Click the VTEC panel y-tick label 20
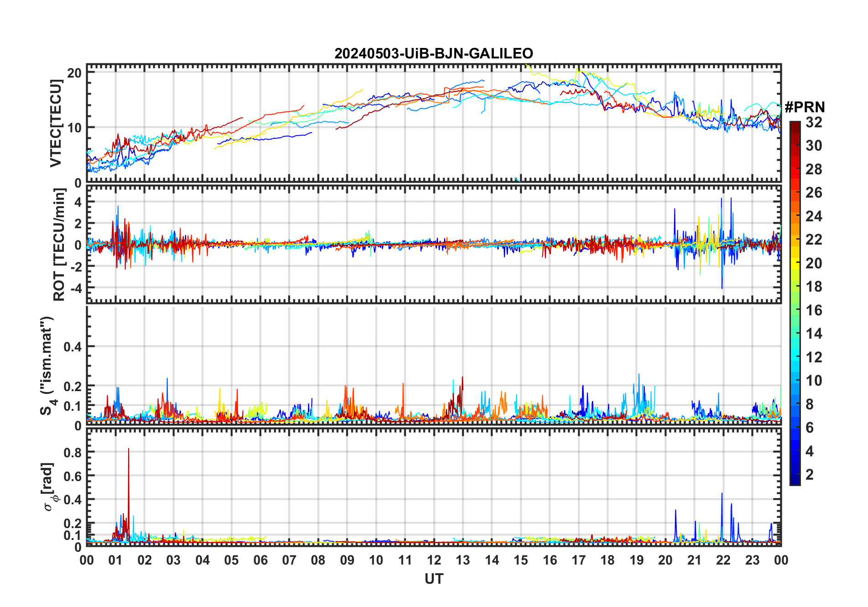Viewport: 868px width, 607px height. (x=75, y=73)
